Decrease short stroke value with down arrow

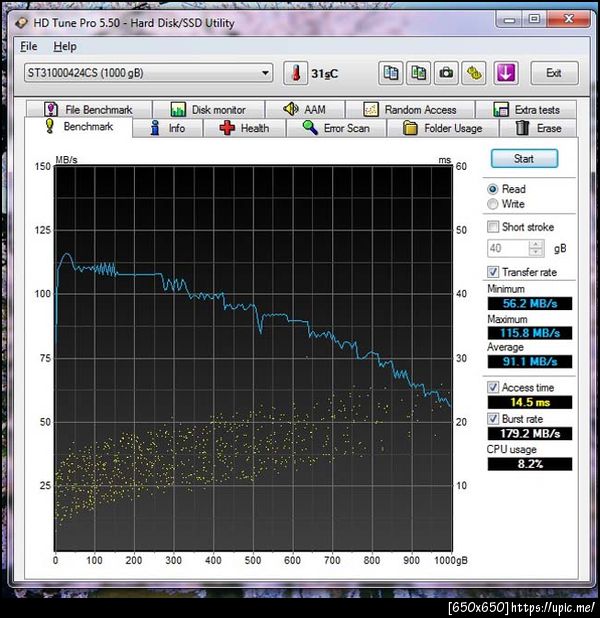536,252
